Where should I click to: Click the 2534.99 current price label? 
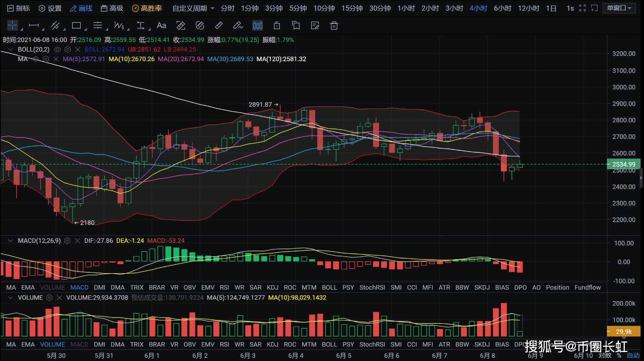tap(624, 164)
